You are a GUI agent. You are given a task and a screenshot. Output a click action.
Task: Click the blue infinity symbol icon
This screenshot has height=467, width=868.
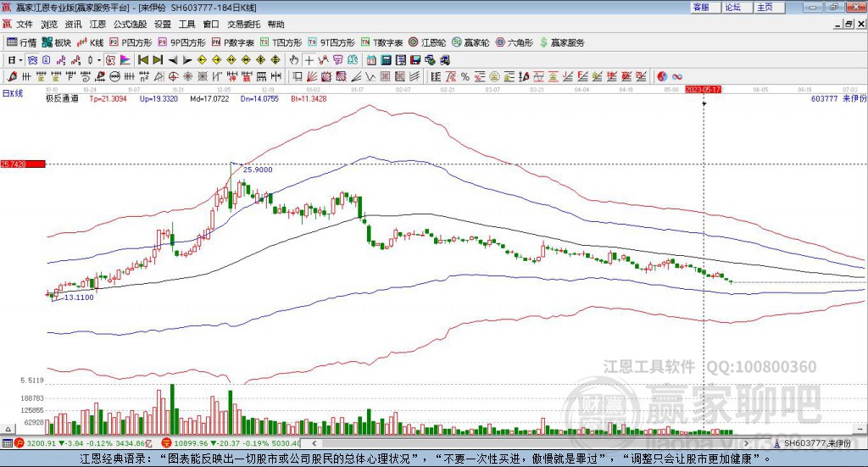[x=677, y=76]
